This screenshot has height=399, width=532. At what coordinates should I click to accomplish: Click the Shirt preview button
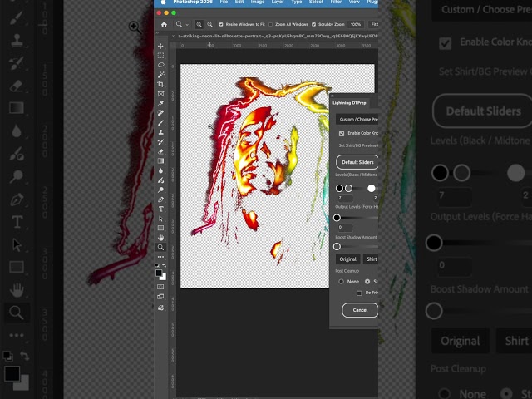click(x=371, y=259)
